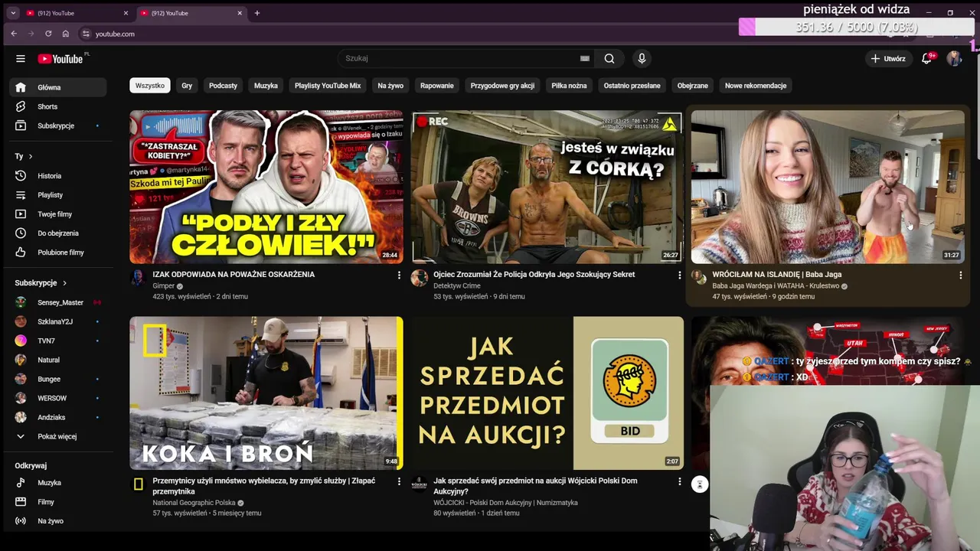Expand the Subskrypcje heading chevron
This screenshot has width=980, height=551.
tap(64, 283)
